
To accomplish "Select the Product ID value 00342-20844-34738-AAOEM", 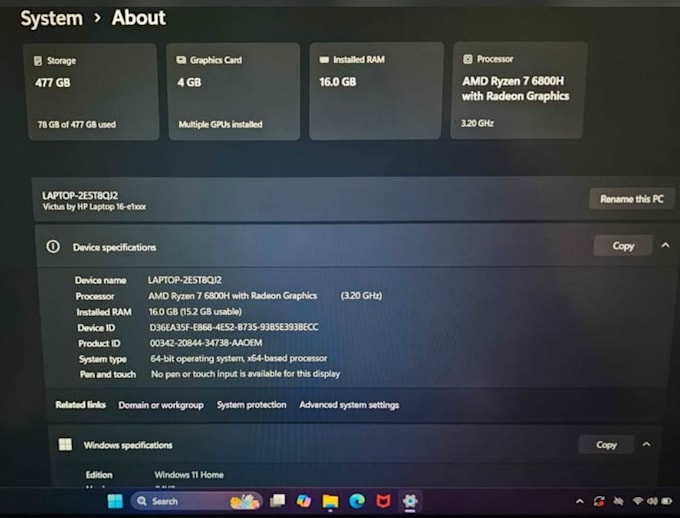I will 206,343.
